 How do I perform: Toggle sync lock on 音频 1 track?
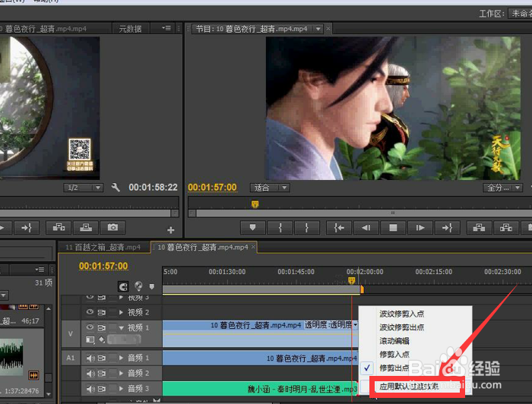tap(101, 358)
